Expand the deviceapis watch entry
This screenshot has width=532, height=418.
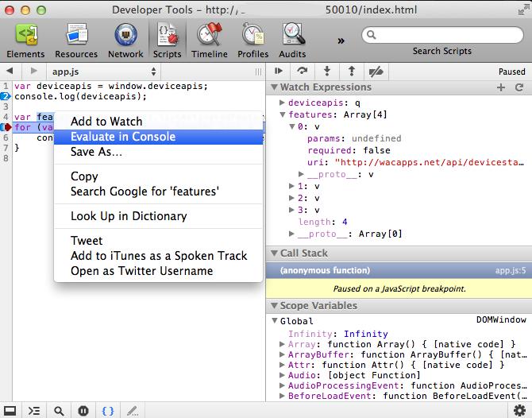[x=282, y=103]
